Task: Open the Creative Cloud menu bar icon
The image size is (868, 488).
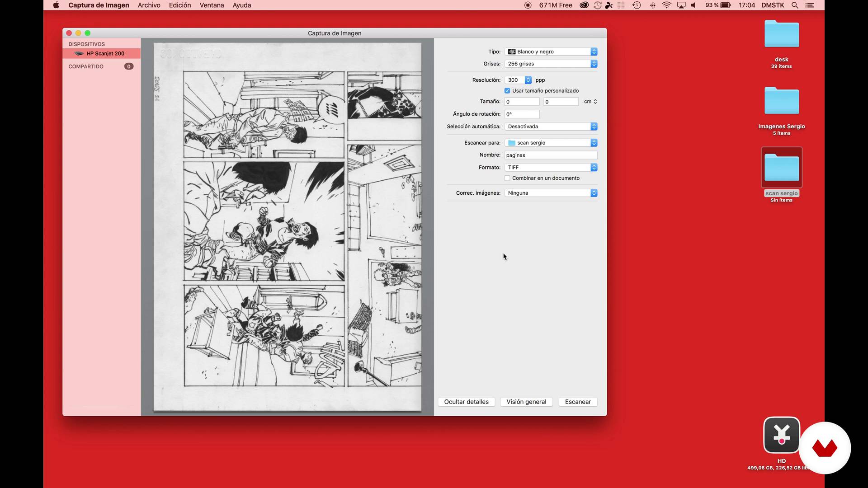Action: (x=584, y=5)
